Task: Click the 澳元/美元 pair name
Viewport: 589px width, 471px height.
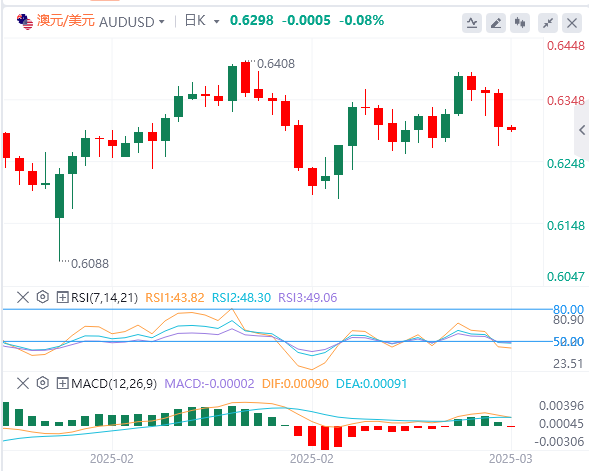Action: tap(66, 21)
